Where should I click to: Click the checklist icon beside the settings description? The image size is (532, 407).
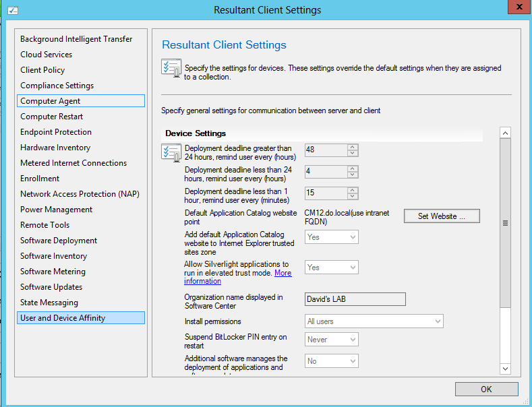click(171, 67)
